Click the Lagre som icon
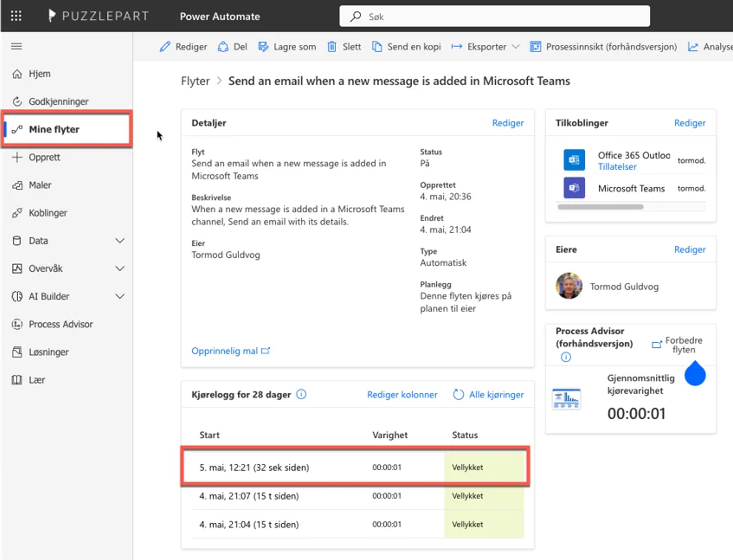Image resolution: width=733 pixels, height=560 pixels. pyautogui.click(x=263, y=47)
